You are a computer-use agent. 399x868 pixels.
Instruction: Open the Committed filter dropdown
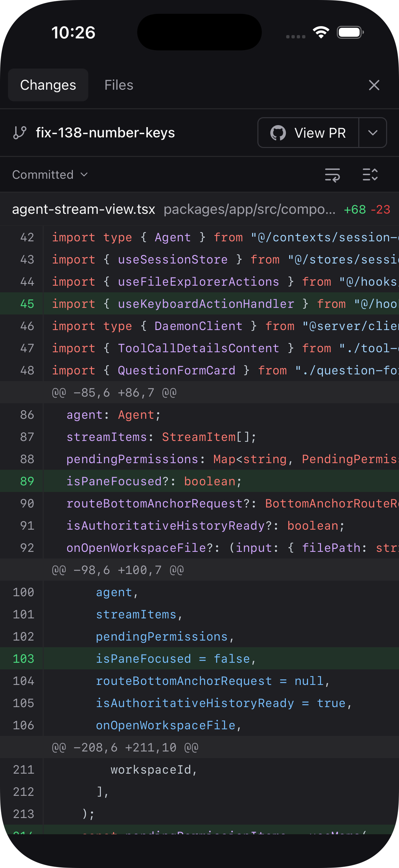pos(50,175)
